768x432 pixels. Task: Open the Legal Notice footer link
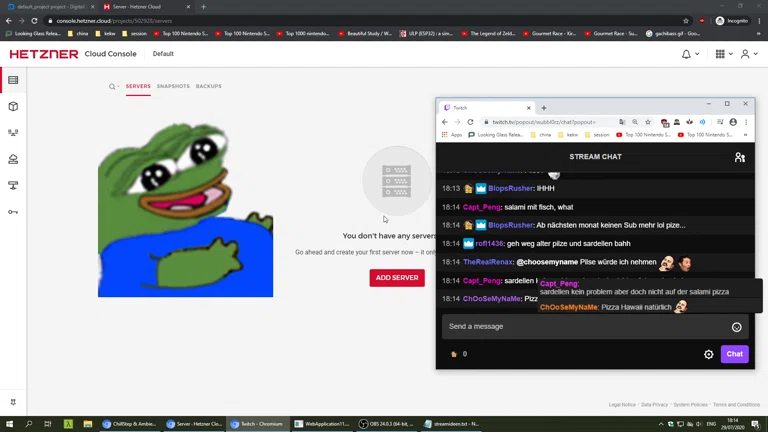point(622,405)
